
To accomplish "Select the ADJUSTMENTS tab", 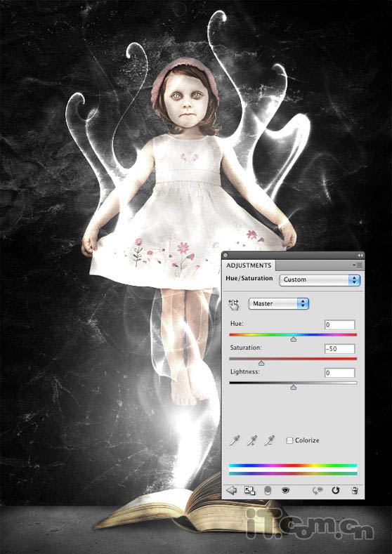I will click(x=249, y=265).
